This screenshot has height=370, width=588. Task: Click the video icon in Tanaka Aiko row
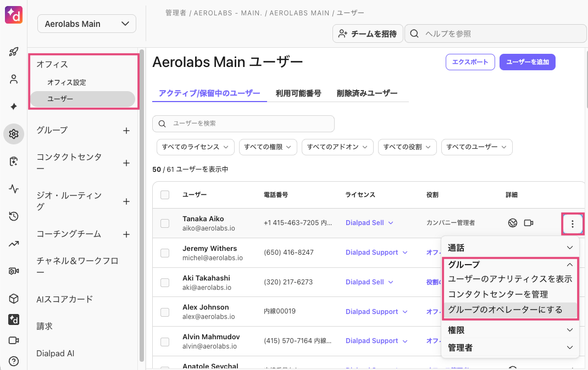pos(529,223)
